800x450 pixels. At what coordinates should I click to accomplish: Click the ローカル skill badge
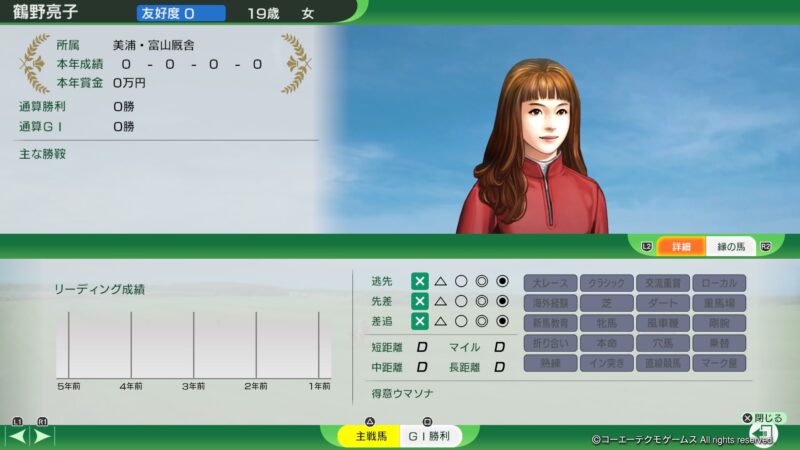point(719,283)
